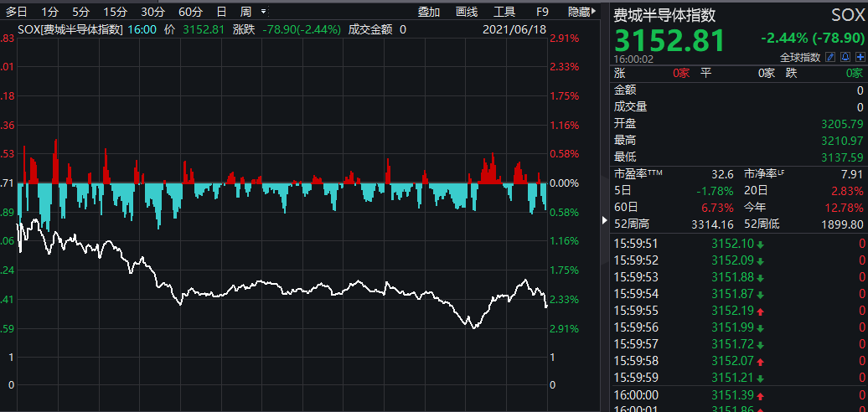The width and height of the screenshot is (868, 412).
Task: Open the pencil note icon beside 全球指数
Action: pos(829,57)
